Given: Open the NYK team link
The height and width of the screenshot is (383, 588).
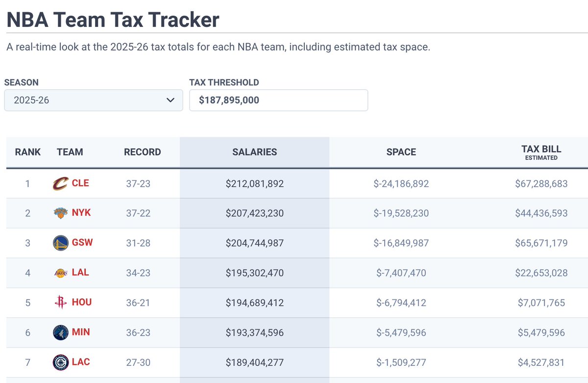Looking at the screenshot, I should point(81,213).
